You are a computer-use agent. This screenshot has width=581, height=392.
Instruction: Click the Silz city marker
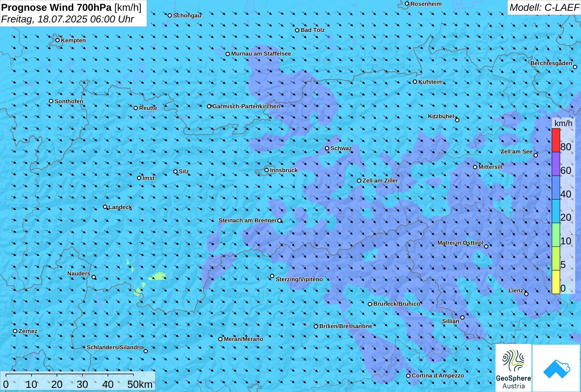coord(176,171)
